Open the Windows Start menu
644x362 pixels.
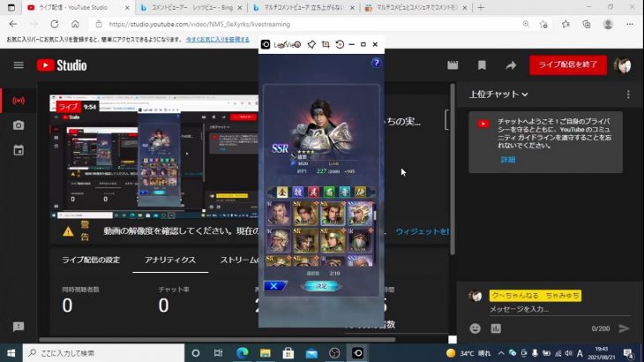pyautogui.click(x=11, y=353)
